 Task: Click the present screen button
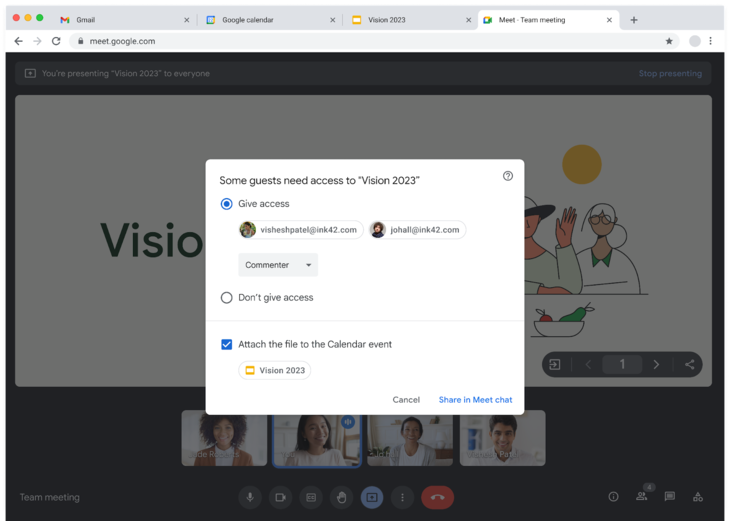point(372,497)
